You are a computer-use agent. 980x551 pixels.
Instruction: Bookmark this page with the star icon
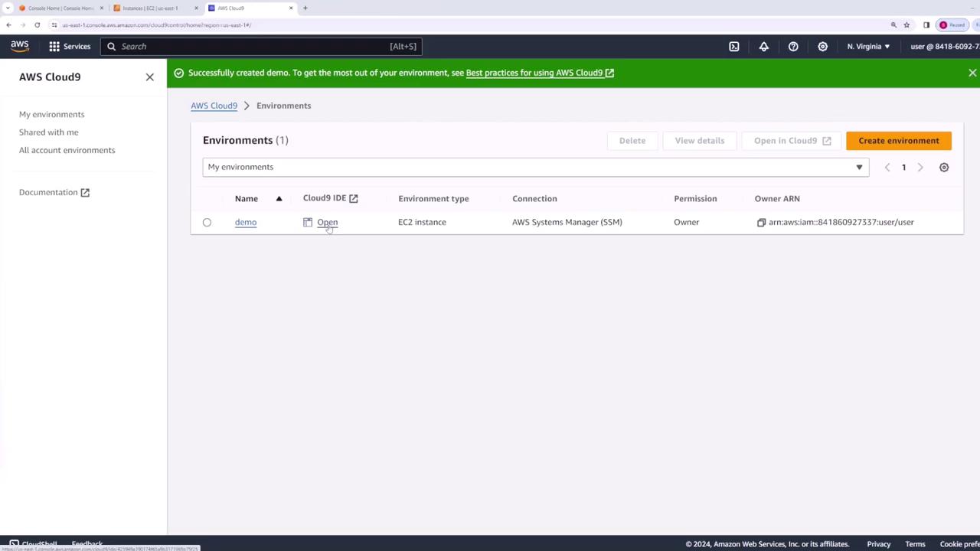coord(906,25)
